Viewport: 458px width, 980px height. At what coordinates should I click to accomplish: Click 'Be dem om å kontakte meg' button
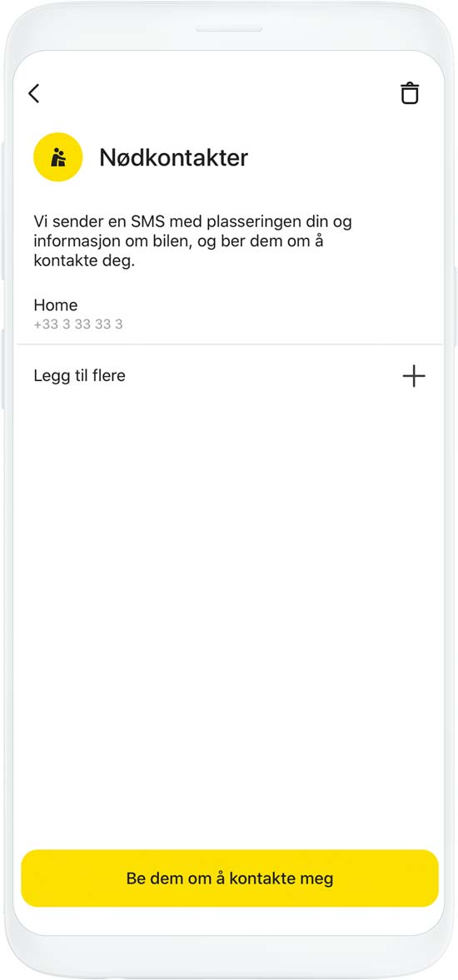click(230, 879)
